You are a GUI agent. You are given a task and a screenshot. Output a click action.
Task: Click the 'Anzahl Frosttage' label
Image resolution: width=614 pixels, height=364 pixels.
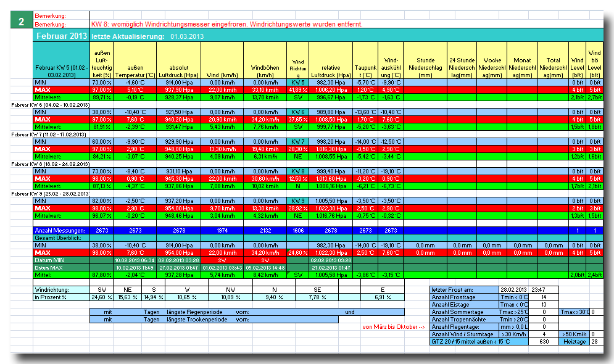click(465, 297)
